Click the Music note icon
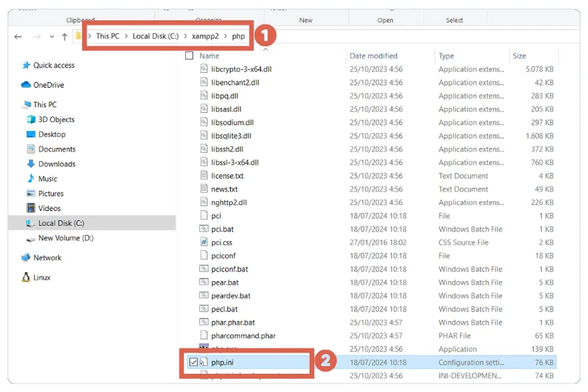588x392 pixels. tap(31, 178)
